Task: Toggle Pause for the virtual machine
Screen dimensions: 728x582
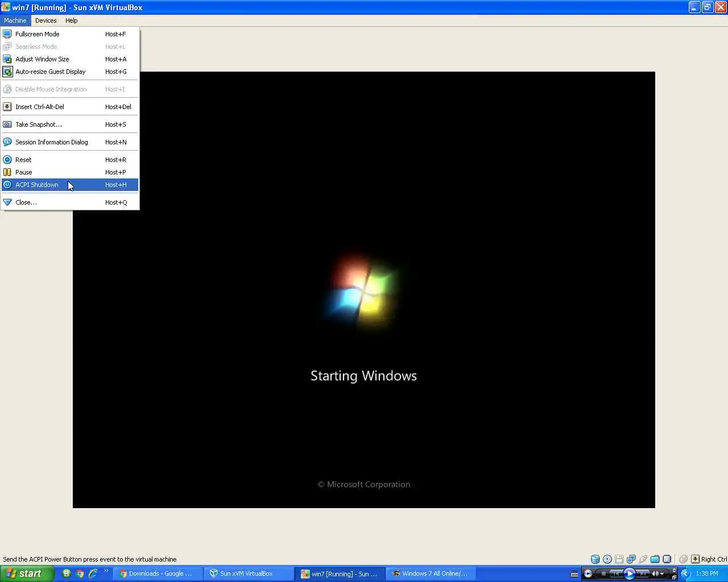Action: point(70,172)
